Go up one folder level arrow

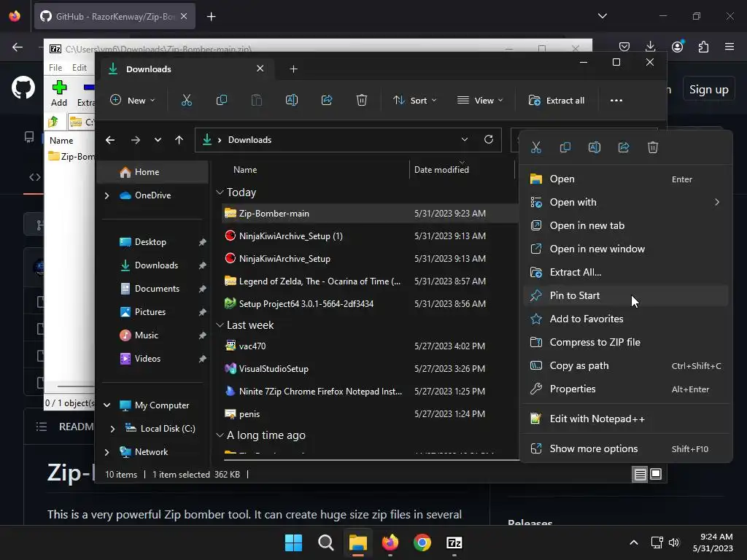point(179,140)
